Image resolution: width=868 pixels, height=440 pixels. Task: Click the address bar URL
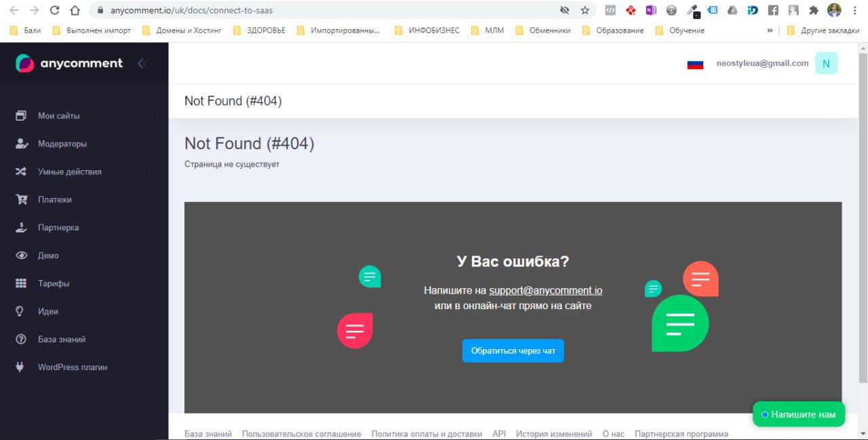(192, 10)
